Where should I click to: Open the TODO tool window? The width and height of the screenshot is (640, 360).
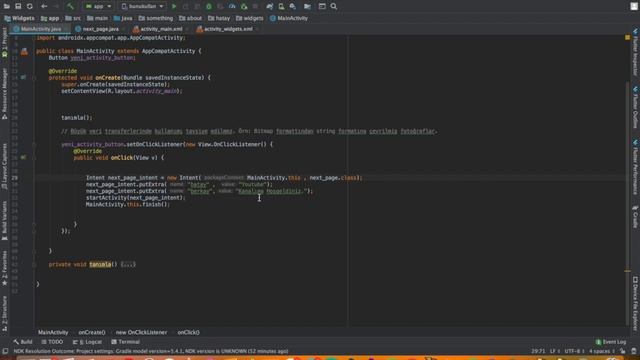pyautogui.click(x=52, y=342)
